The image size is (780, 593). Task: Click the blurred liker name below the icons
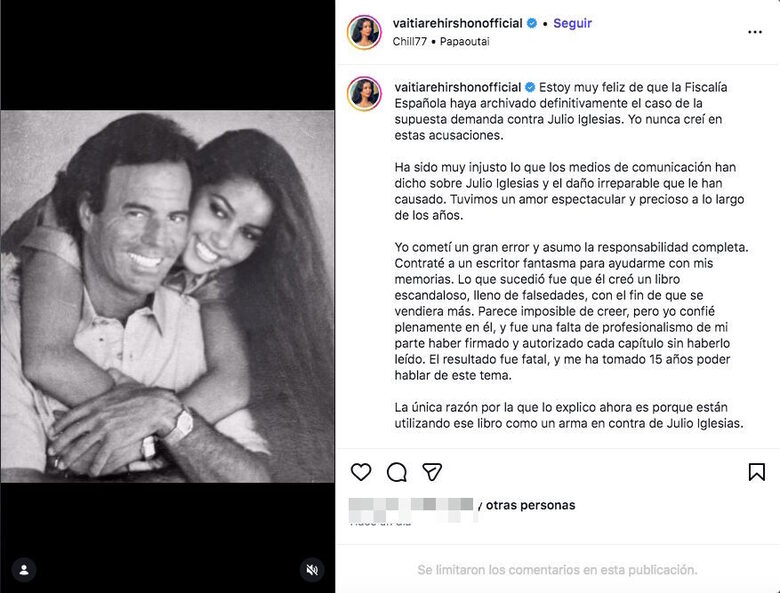(x=412, y=505)
